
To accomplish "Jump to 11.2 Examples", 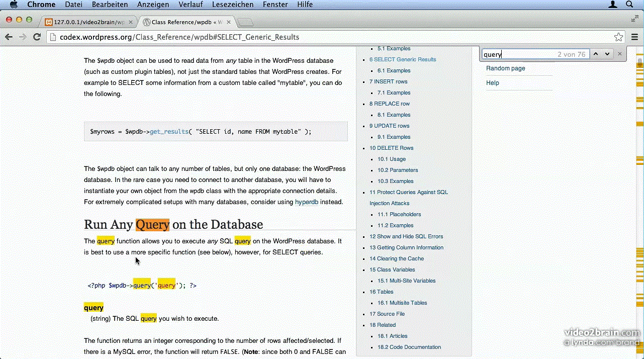I will (395, 225).
